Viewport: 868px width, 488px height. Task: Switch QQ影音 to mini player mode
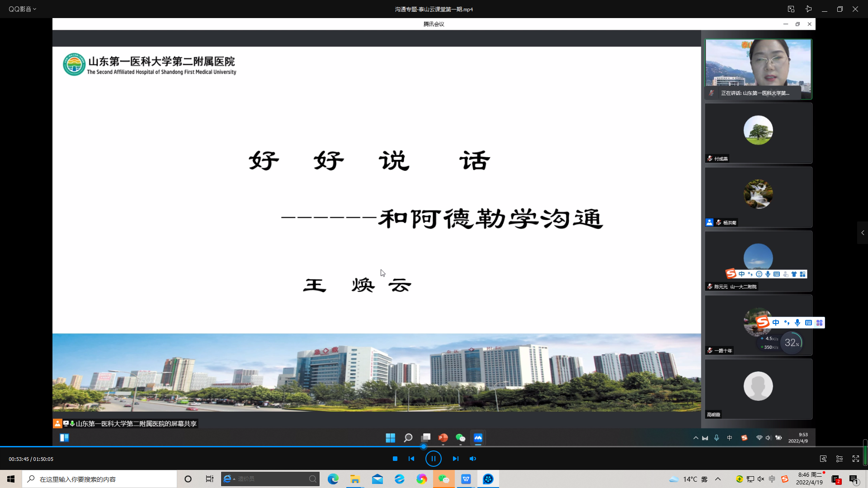pos(791,9)
